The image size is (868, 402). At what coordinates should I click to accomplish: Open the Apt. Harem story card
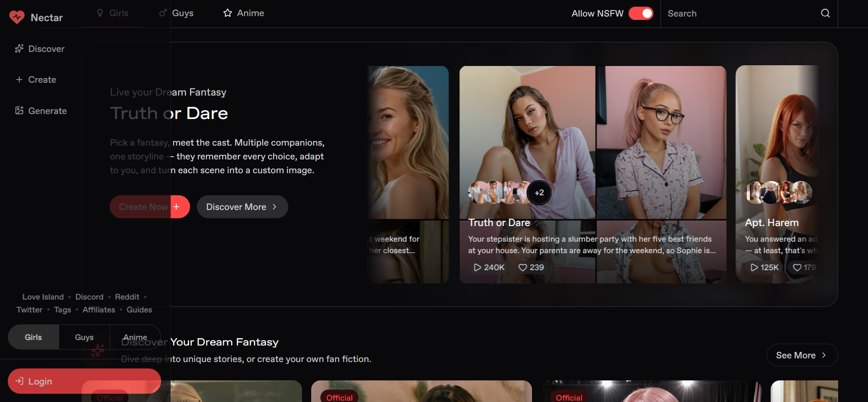click(777, 175)
